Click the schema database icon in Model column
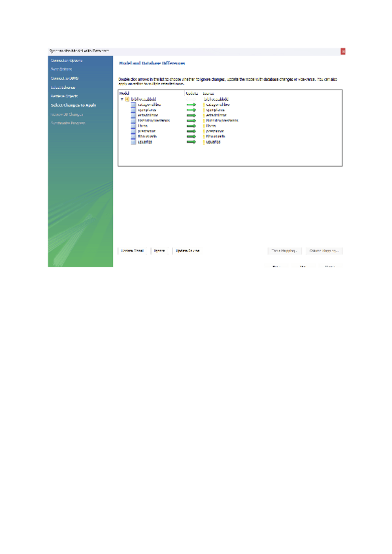This screenshot has height=554, width=392. (x=127, y=99)
